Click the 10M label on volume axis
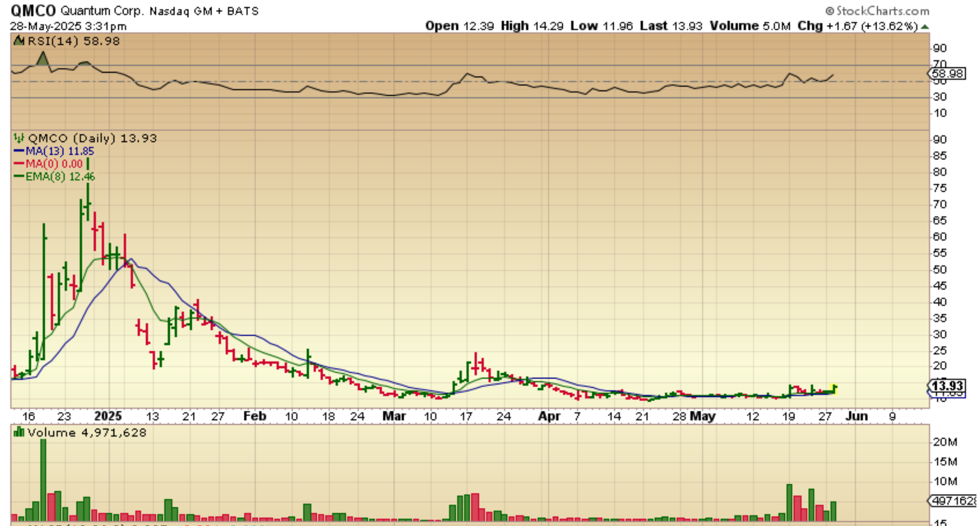Viewport: 980px width, 526px height. tap(946, 482)
